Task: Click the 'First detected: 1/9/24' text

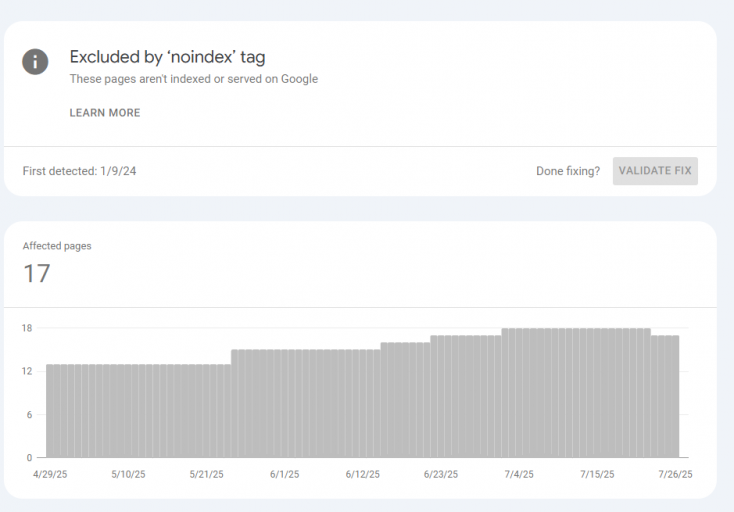Action: 79,171
